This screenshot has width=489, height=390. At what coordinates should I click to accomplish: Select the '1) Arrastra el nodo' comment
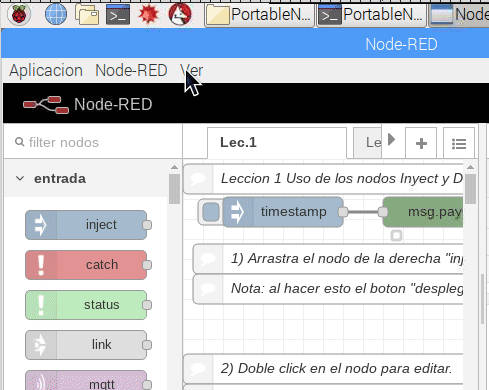click(x=328, y=259)
